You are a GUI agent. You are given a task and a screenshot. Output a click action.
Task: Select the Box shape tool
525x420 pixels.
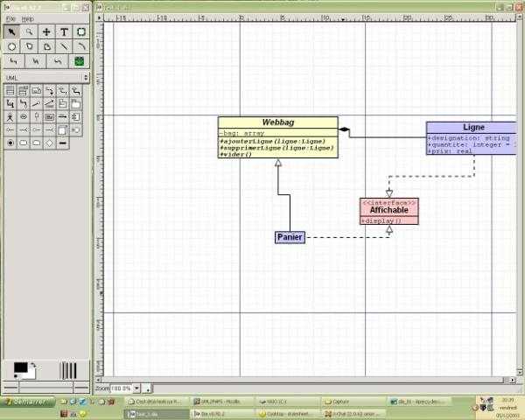(80, 32)
